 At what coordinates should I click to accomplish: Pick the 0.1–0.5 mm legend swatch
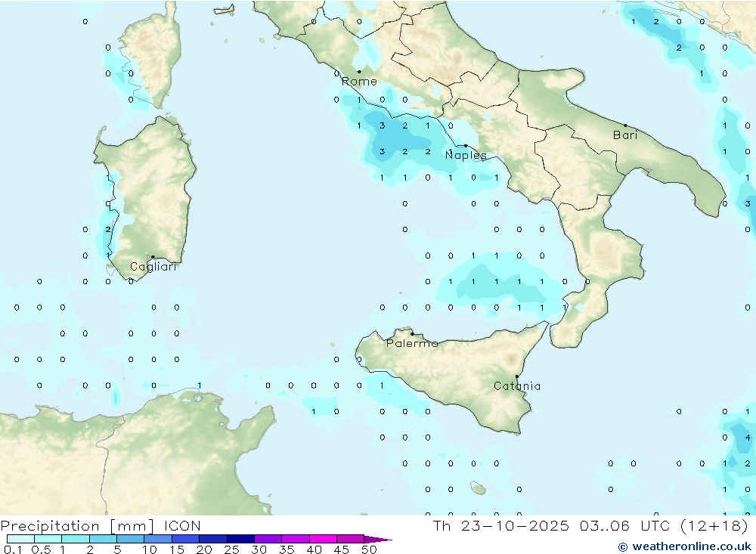pos(20,539)
